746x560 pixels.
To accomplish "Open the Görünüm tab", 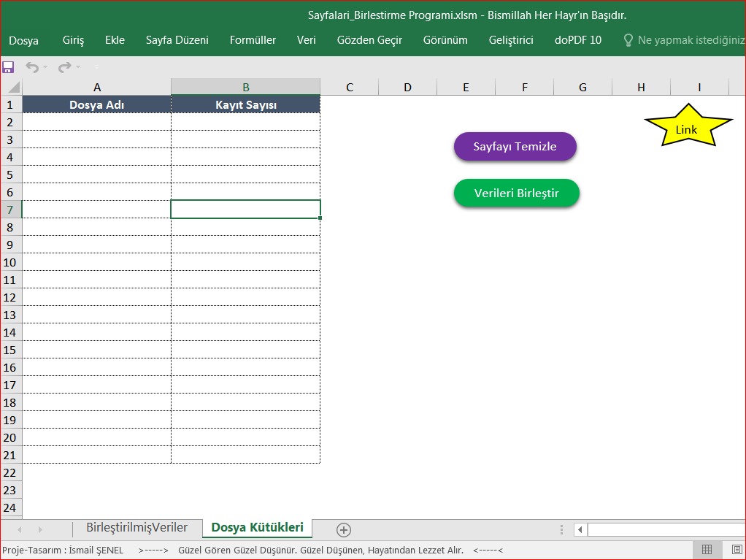I will [x=445, y=40].
